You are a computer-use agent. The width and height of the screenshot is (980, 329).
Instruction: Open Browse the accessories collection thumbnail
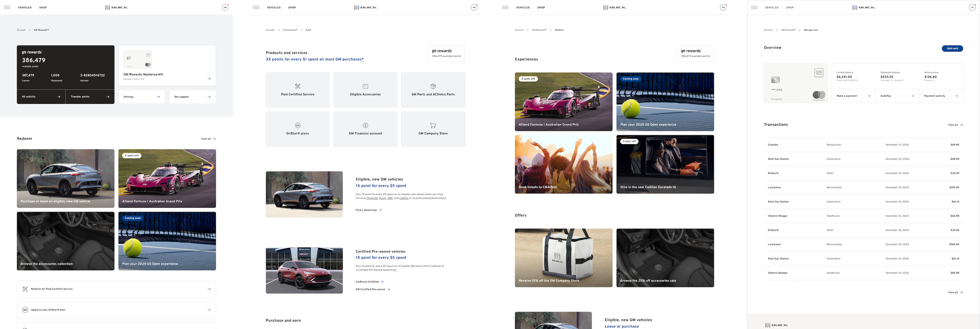(x=65, y=241)
